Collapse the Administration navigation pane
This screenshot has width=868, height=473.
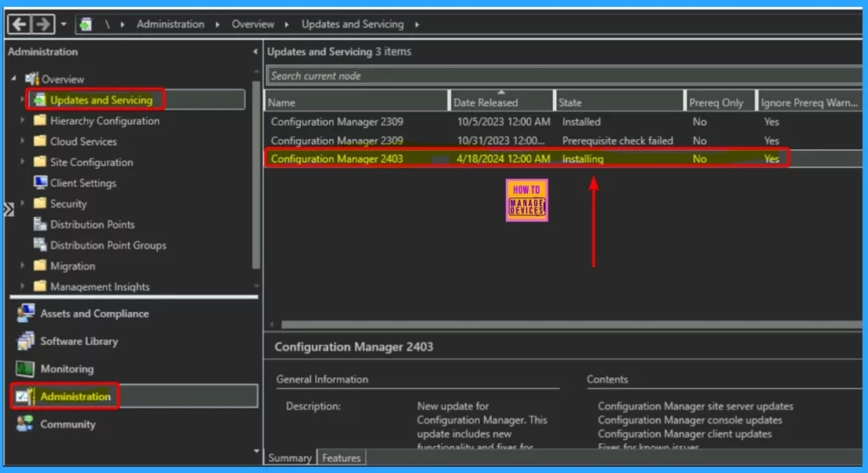pyautogui.click(x=254, y=52)
